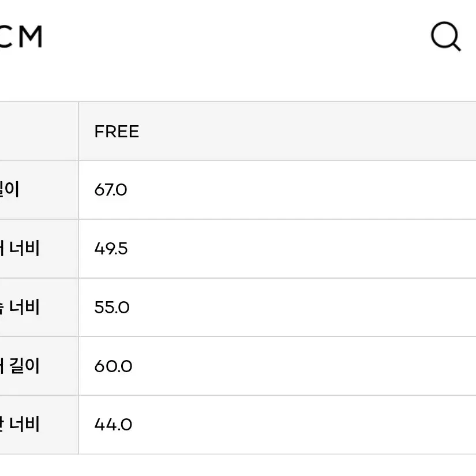Click the 44.0 hem width value
Screen dimensions: 476x476
[113, 425]
